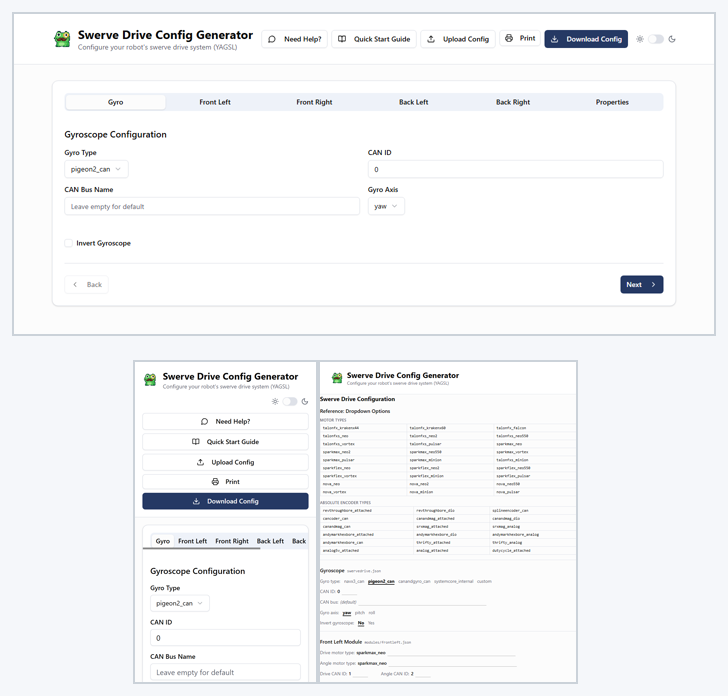Click "pitch" in the print preview gyro axis

coord(360,613)
